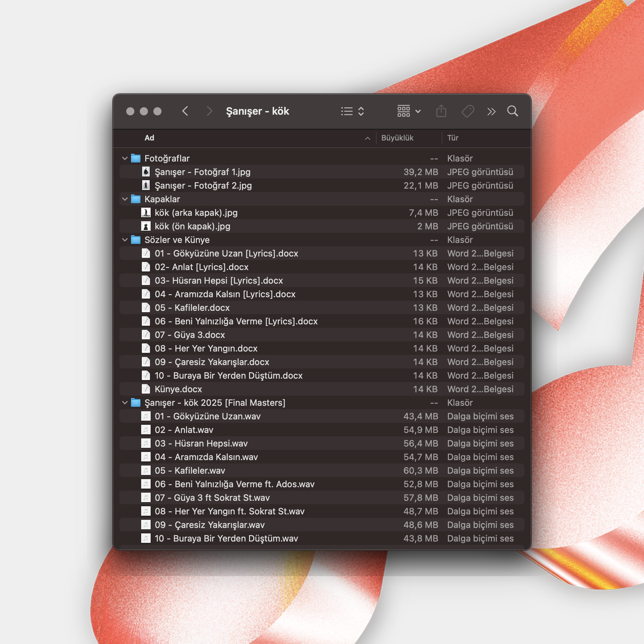Click the Share toolbar icon
The width and height of the screenshot is (644, 644).
[441, 111]
